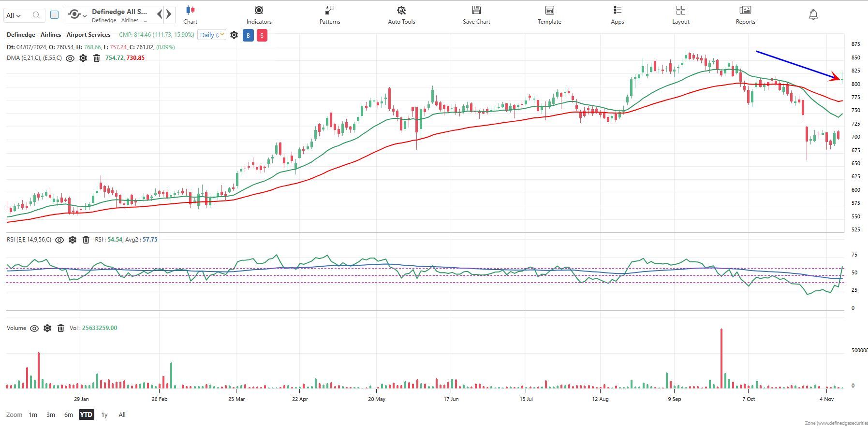
Task: Select 1y zoom range
Action: pos(104,415)
